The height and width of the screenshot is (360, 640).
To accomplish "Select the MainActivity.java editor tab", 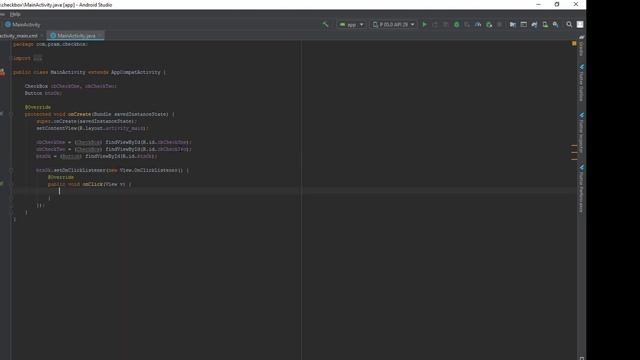I will tap(76, 36).
